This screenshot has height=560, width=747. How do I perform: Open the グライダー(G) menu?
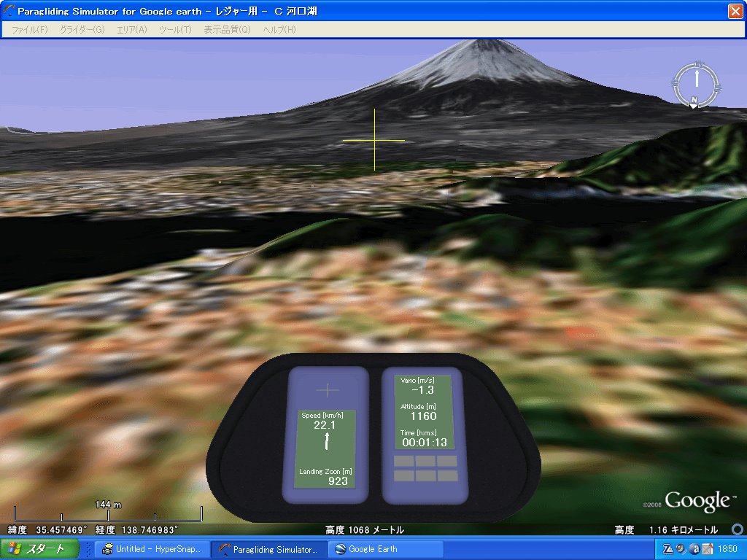(82, 29)
